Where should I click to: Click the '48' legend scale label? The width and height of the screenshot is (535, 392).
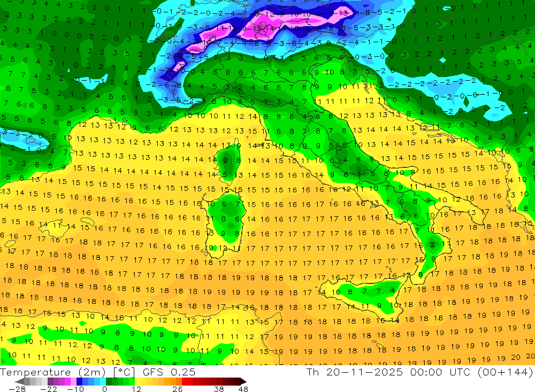(243, 389)
